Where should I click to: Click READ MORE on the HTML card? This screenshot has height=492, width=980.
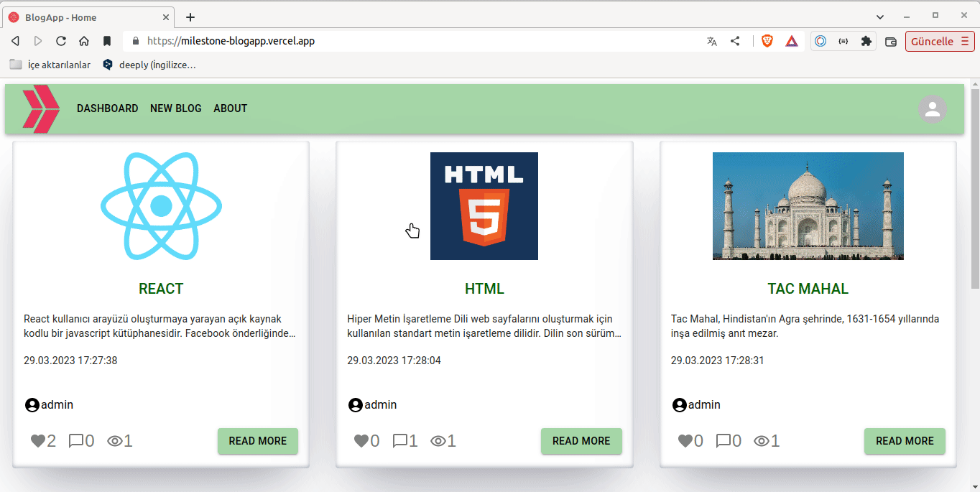click(581, 441)
